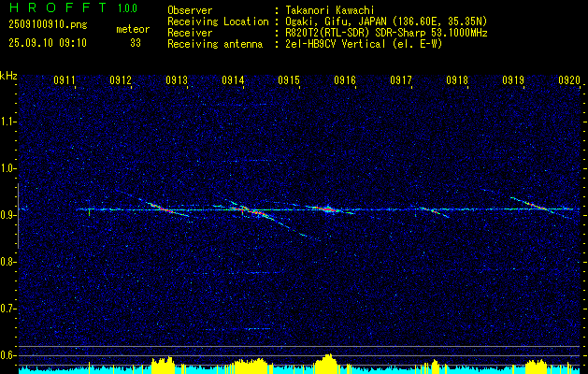Click the 0916 time marker

pos(345,79)
